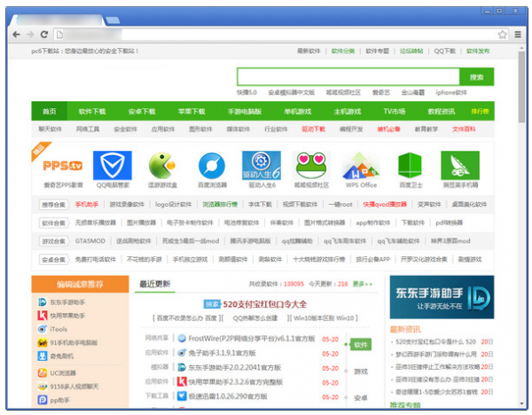Open the 聊天软件 category link

point(50,129)
